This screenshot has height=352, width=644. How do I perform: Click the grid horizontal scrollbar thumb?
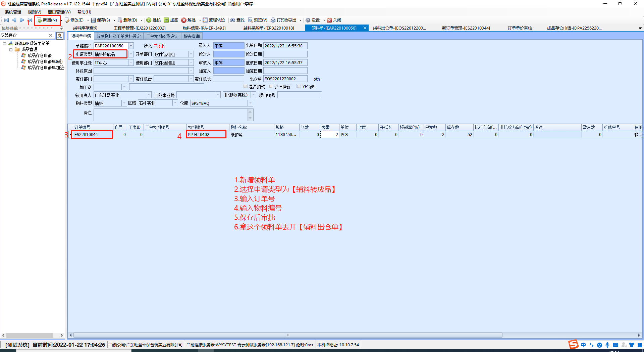click(288, 335)
